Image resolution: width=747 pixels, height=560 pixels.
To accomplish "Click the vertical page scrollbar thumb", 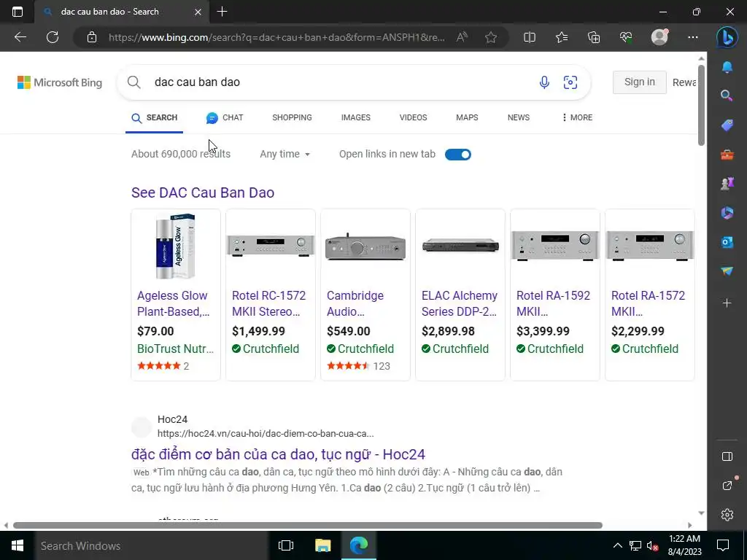I will tap(701, 105).
